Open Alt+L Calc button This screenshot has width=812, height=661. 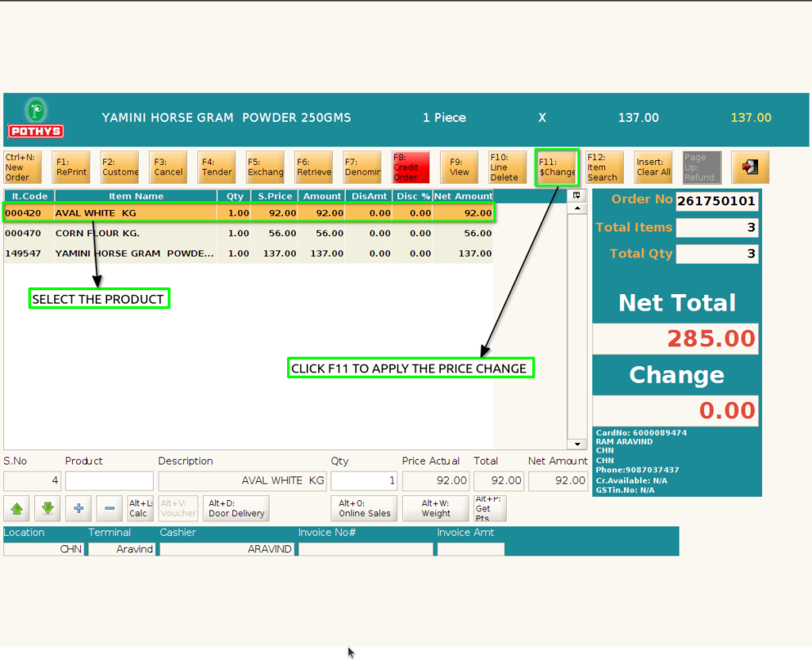(140, 508)
